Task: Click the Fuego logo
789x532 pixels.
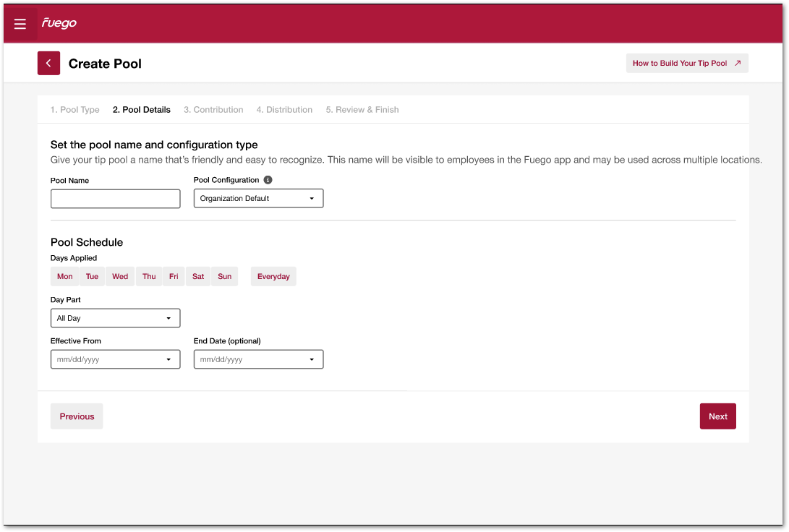Action: 59,23
